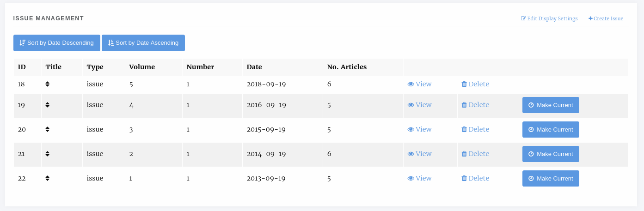Click the Date column header
Image resolution: width=644 pixels, height=211 pixels.
pyautogui.click(x=254, y=67)
